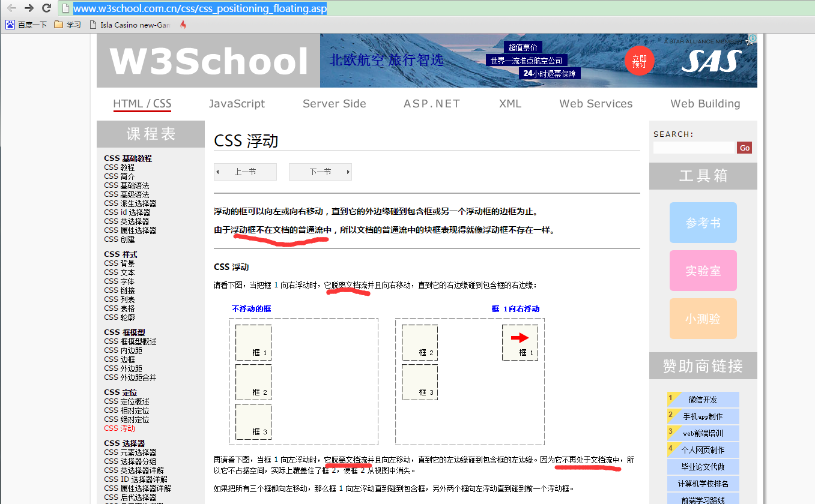This screenshot has width=815, height=504.
Task: Open the Web Services section
Action: (x=595, y=104)
